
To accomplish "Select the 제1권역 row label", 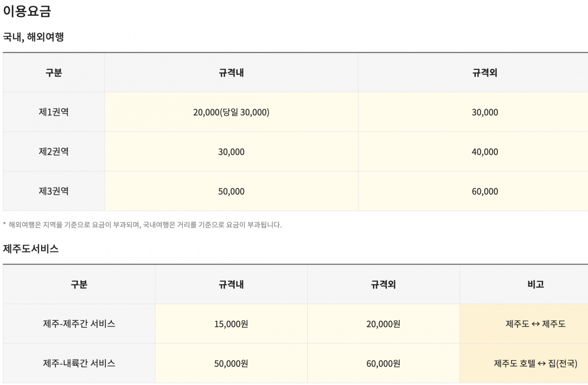I will coord(53,112).
